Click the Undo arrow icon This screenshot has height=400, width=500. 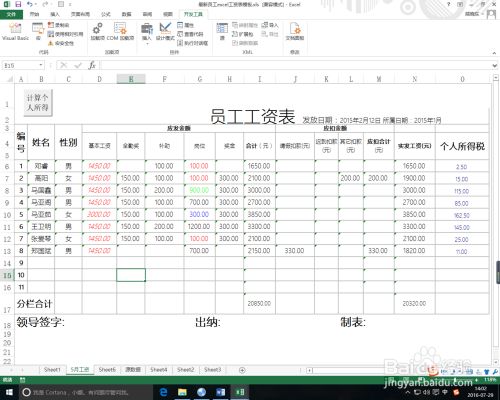tap(29, 4)
